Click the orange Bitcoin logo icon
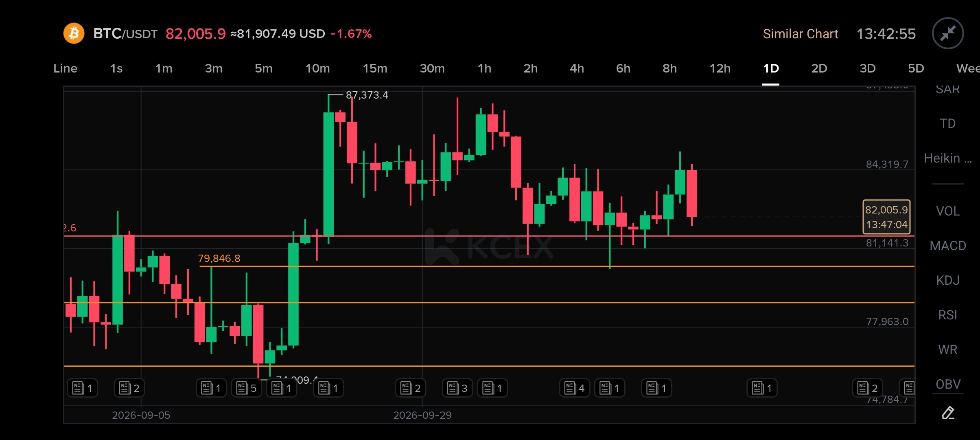Viewport: 980px width, 440px height. click(74, 33)
